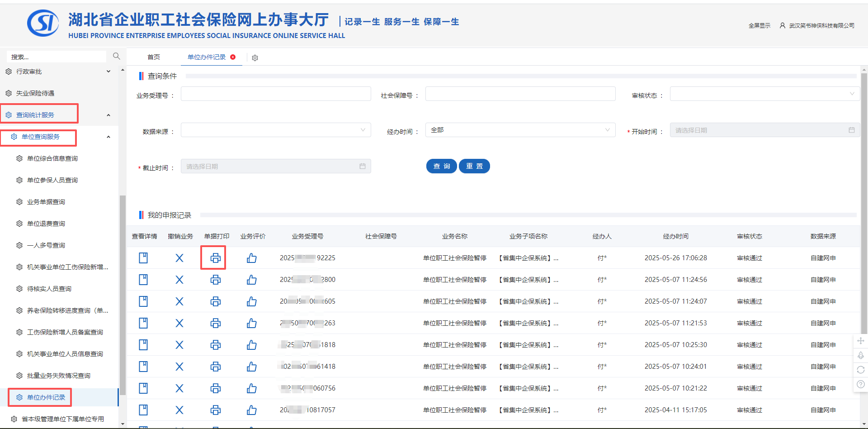Screen dimensions: 868x429
Task: Click the SI social insurance logo
Action: point(43,23)
